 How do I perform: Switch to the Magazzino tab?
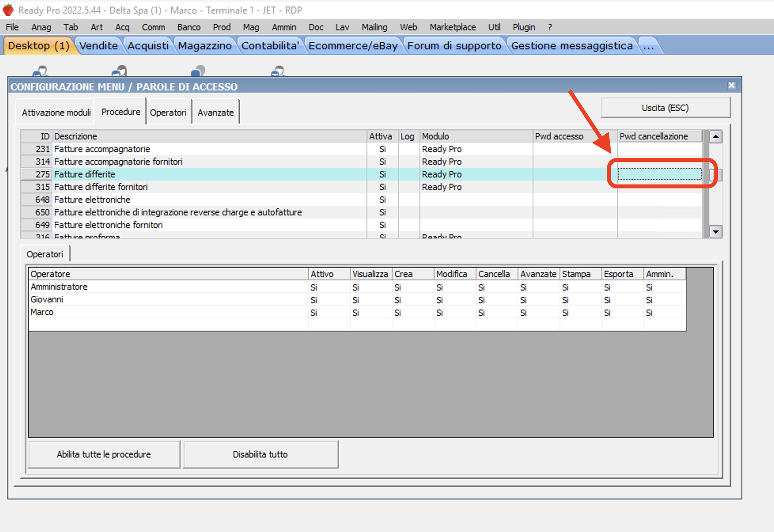click(205, 46)
